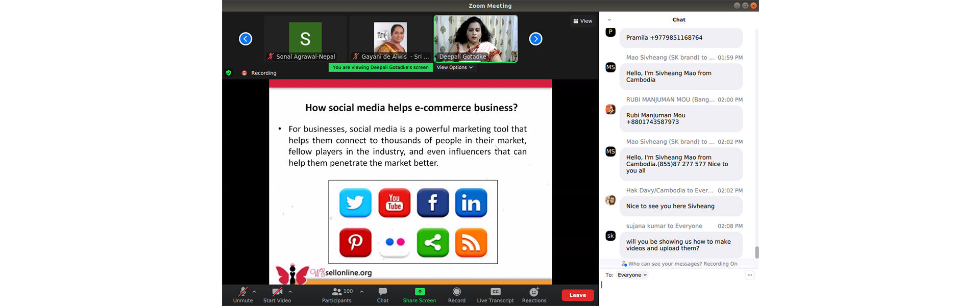Show previous video thumbnails with the left arrow
Viewport: 980px width, 306px height.
[x=246, y=39]
